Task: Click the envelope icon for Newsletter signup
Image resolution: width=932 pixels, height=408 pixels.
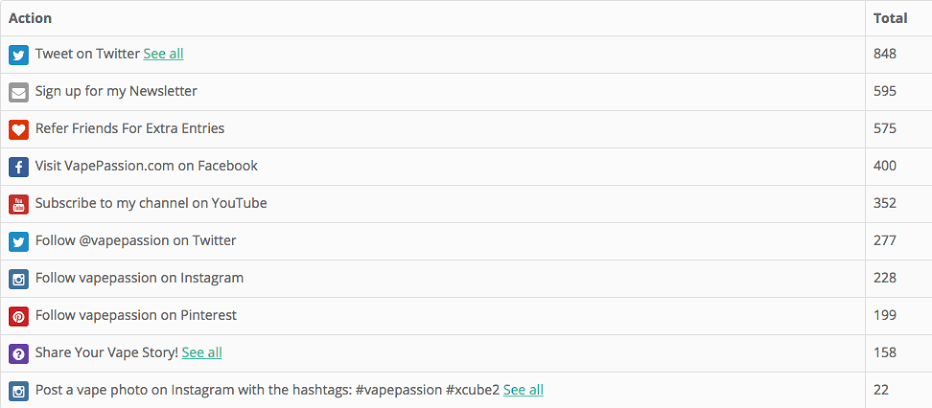Action: [18, 92]
